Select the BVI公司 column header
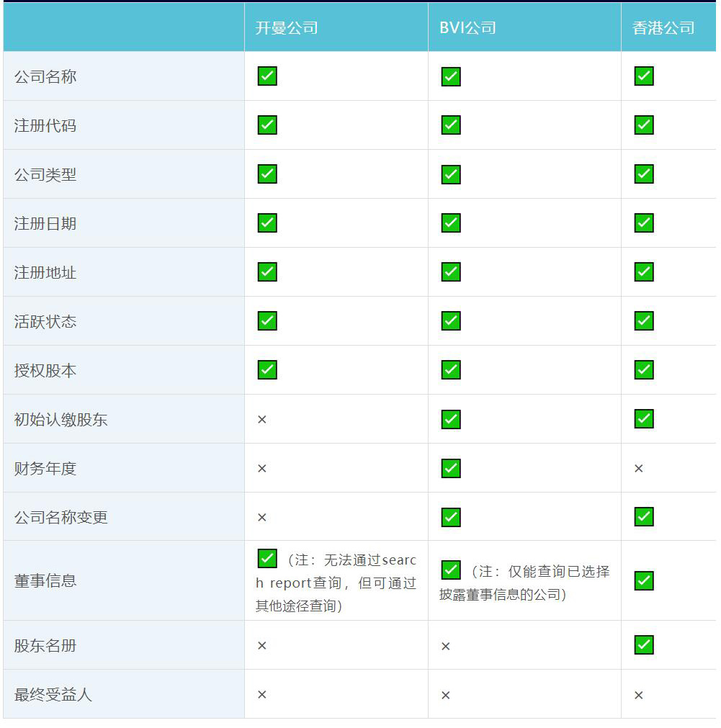Viewport: 721px width, 728px height. [468, 28]
